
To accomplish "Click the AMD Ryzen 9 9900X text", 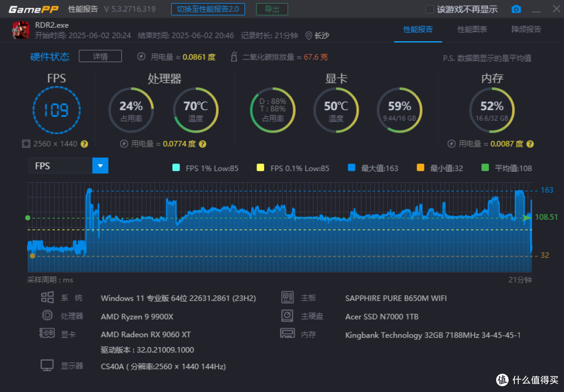I will pos(137,316).
